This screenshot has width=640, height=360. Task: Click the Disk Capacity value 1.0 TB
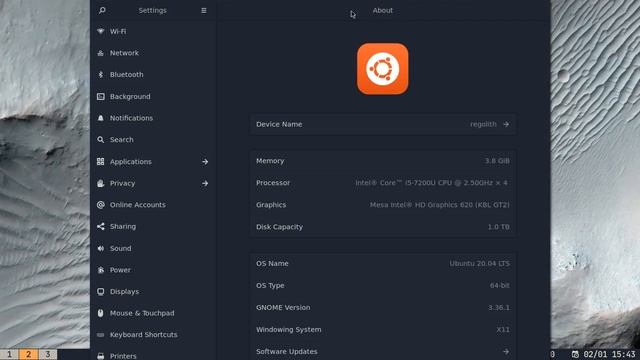coord(498,227)
